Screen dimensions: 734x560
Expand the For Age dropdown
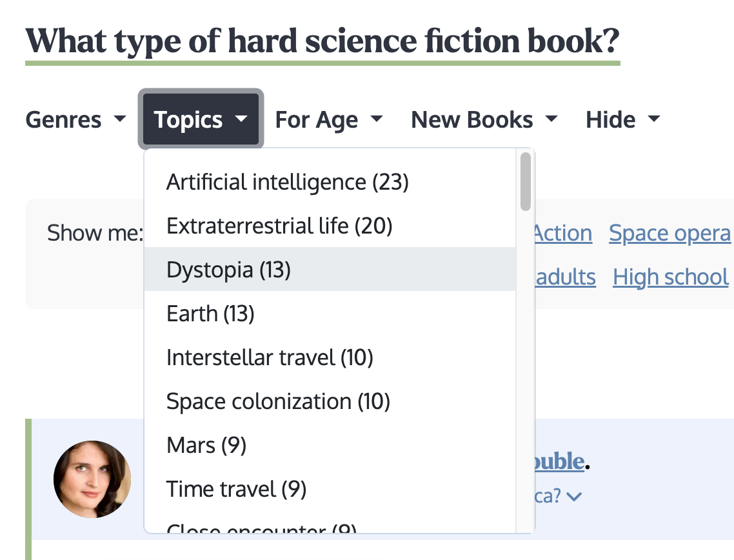tap(328, 120)
